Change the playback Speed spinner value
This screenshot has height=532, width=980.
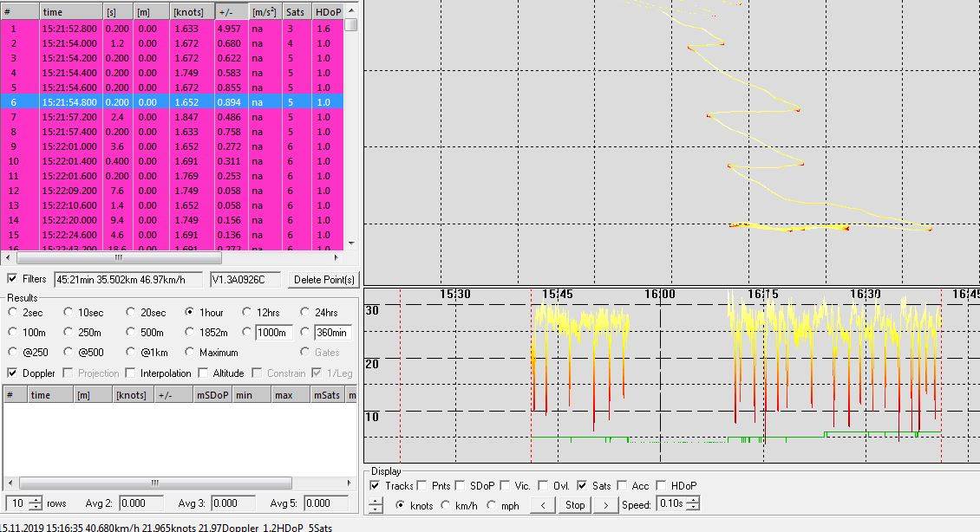(x=693, y=504)
